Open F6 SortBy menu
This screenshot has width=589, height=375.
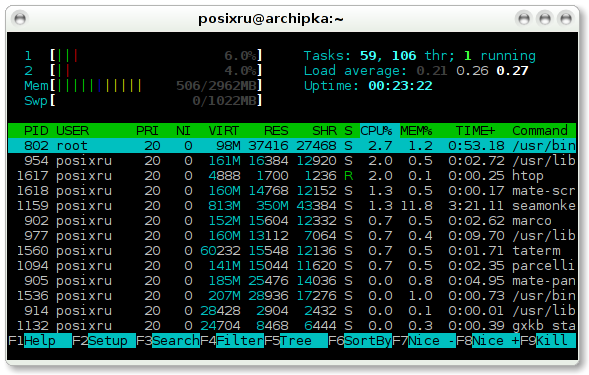coord(360,340)
